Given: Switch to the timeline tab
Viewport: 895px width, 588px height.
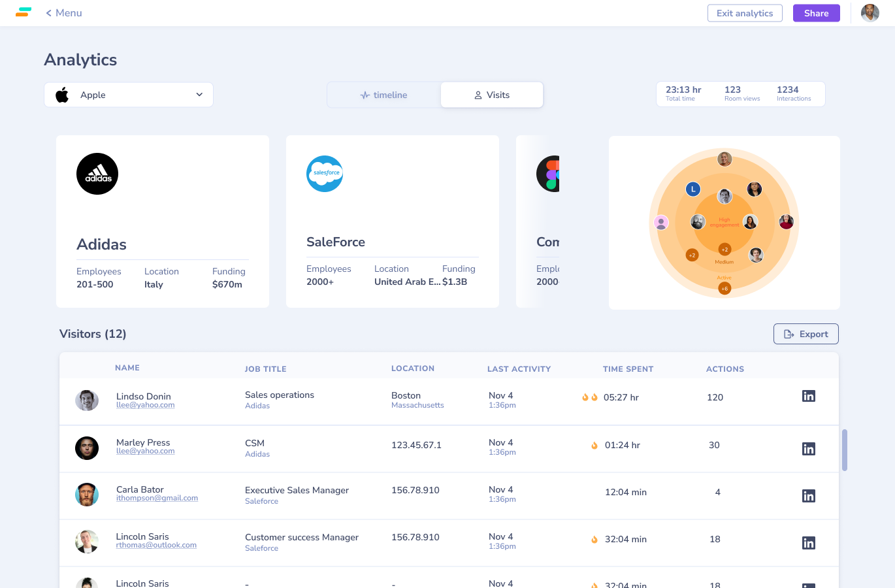Looking at the screenshot, I should [383, 95].
